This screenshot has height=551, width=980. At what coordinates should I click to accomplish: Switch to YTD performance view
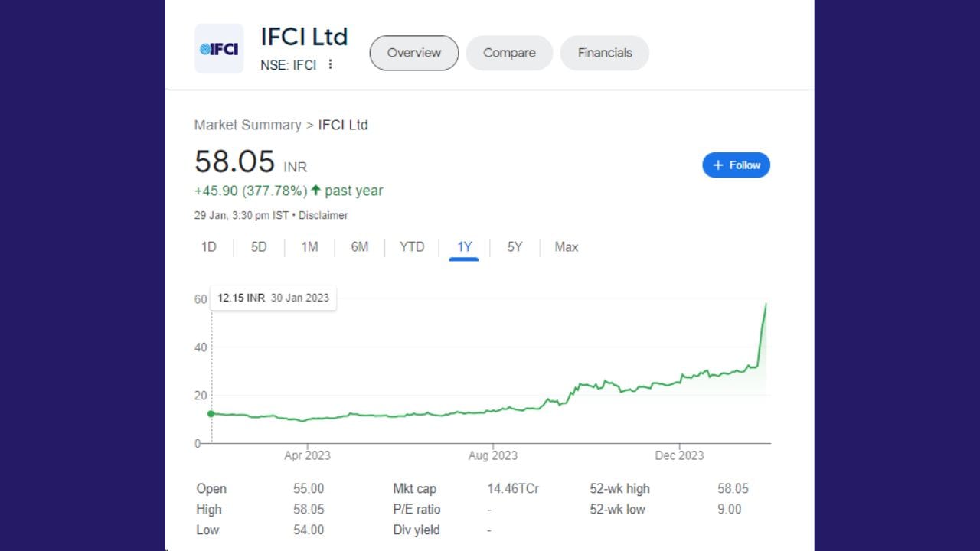click(x=411, y=246)
